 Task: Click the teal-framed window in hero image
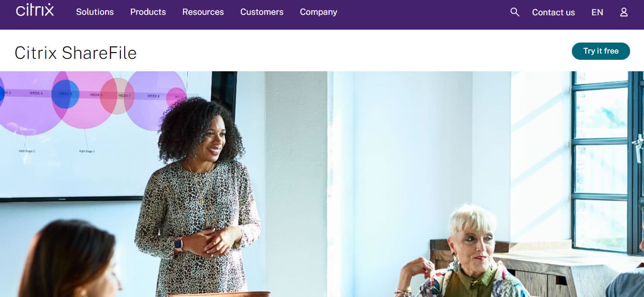[x=607, y=163]
